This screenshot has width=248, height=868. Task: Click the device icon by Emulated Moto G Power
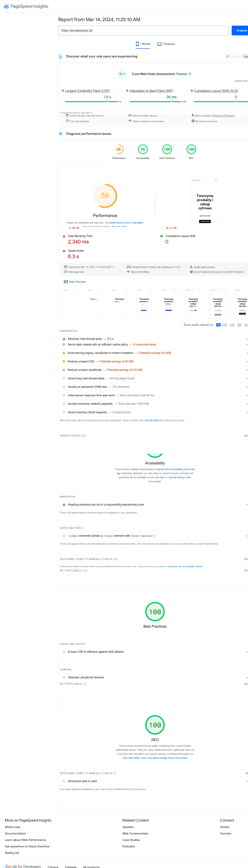(x=128, y=267)
